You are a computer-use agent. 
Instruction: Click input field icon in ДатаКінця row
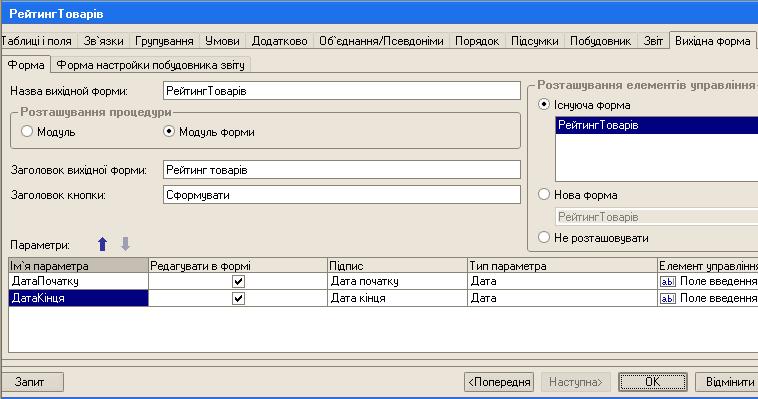tap(668, 298)
